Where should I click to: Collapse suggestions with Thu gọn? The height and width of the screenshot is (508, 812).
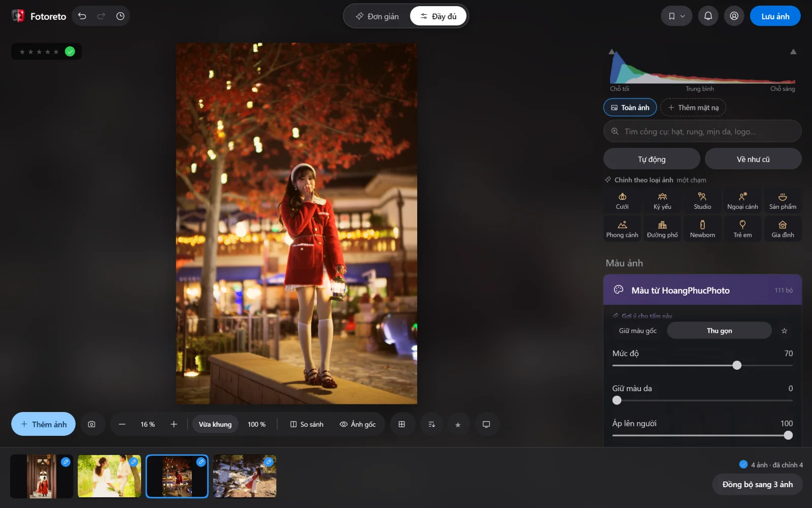point(719,331)
